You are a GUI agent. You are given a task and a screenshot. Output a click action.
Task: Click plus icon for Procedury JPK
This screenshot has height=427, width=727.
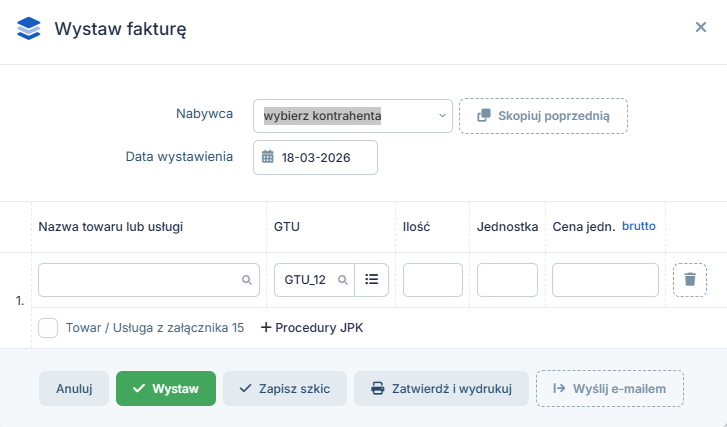(266, 327)
